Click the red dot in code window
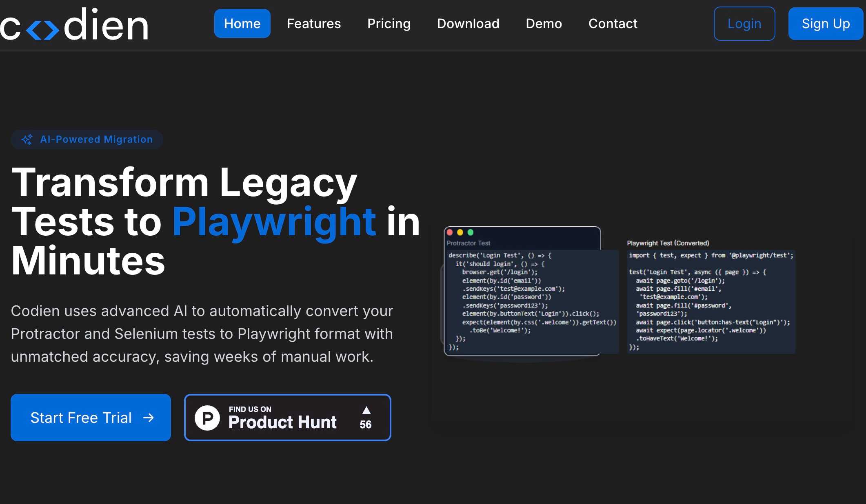 (450, 232)
